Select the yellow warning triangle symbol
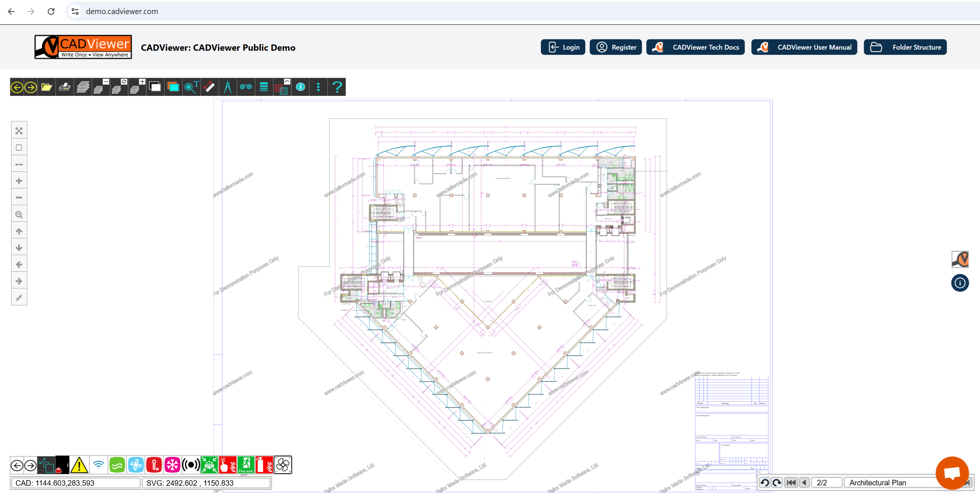This screenshot has width=980, height=495. (79, 465)
